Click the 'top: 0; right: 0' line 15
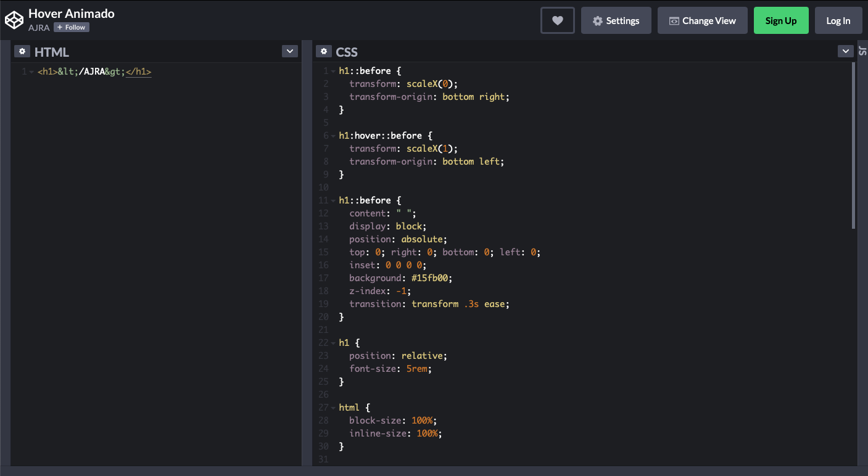 tap(445, 252)
